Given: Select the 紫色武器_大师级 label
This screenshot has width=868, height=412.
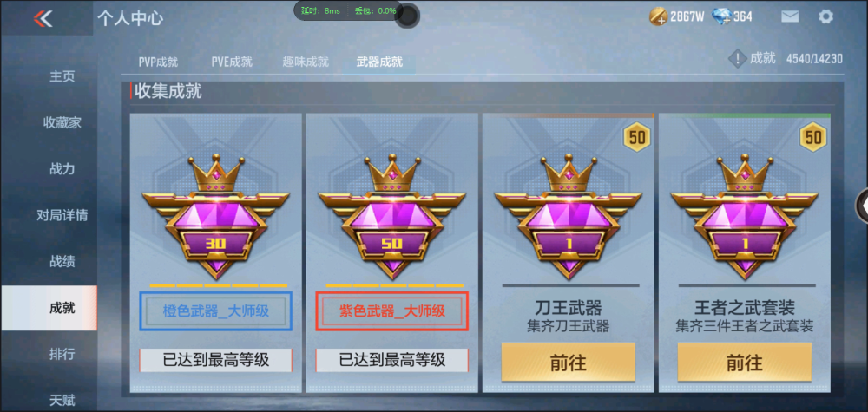Looking at the screenshot, I should click(x=392, y=311).
